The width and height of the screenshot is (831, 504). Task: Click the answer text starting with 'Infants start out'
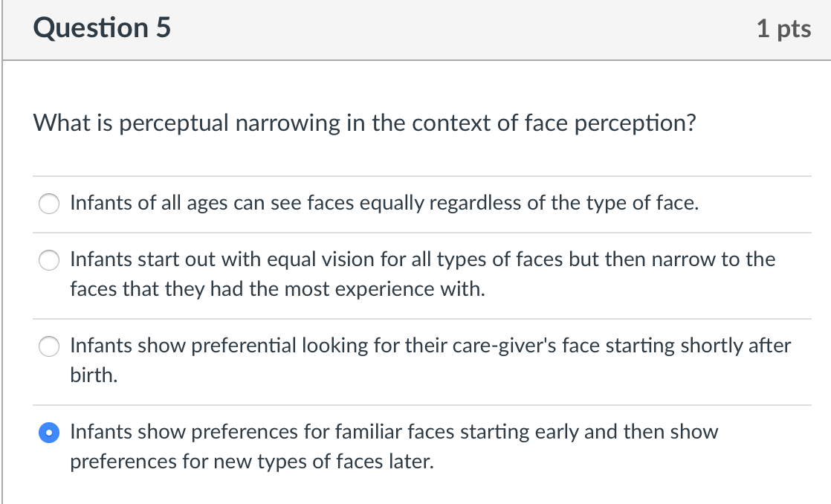pyautogui.click(x=422, y=259)
